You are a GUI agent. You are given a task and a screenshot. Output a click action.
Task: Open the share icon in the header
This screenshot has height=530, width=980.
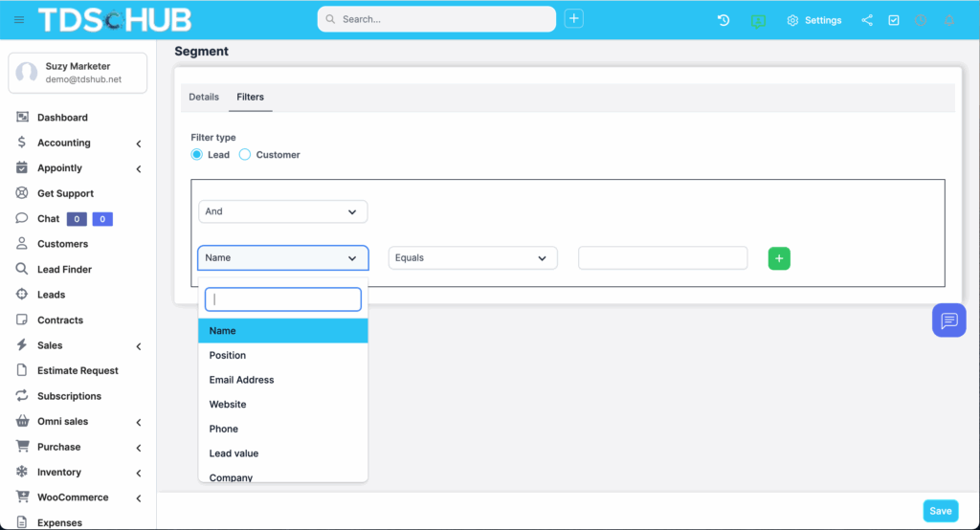pyautogui.click(x=867, y=20)
